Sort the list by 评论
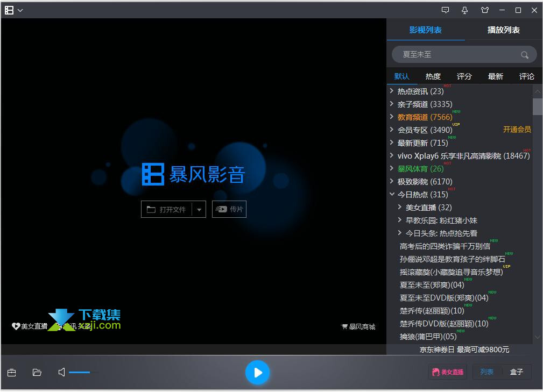The image size is (543, 392). click(x=526, y=76)
